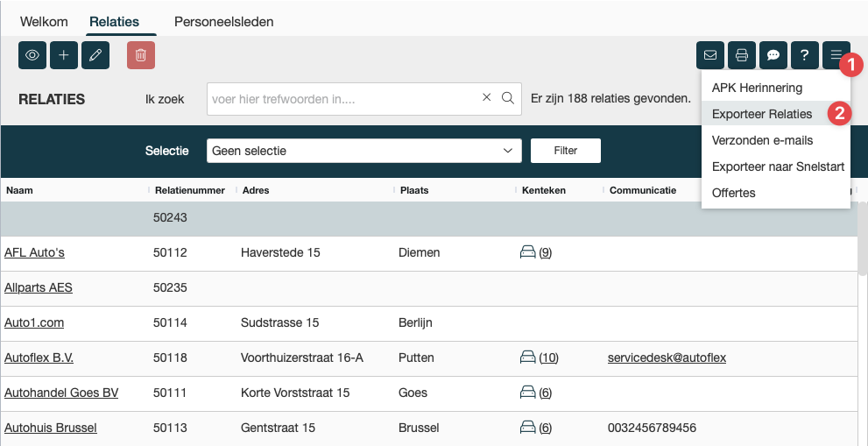Toggle the hamburger menu button
868x446 pixels.
(x=836, y=55)
